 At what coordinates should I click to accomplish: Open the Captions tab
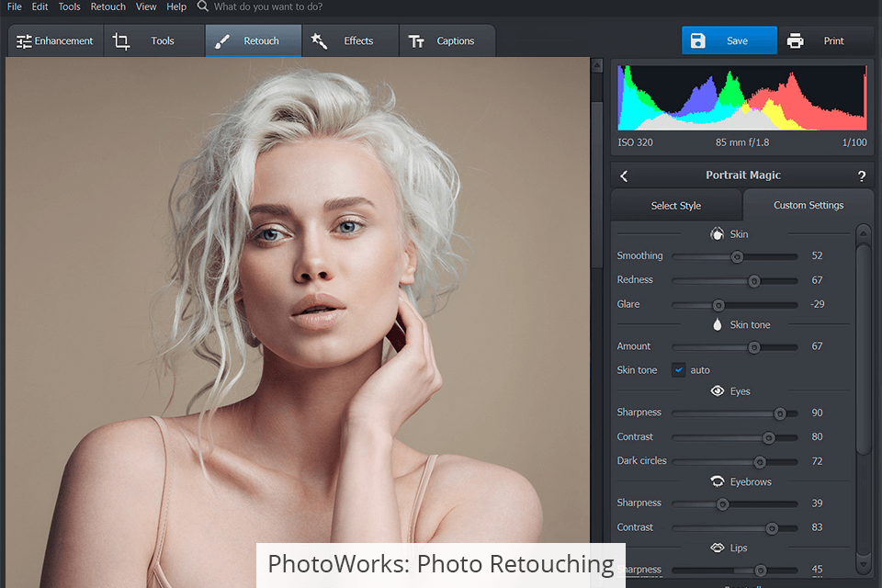click(x=447, y=40)
